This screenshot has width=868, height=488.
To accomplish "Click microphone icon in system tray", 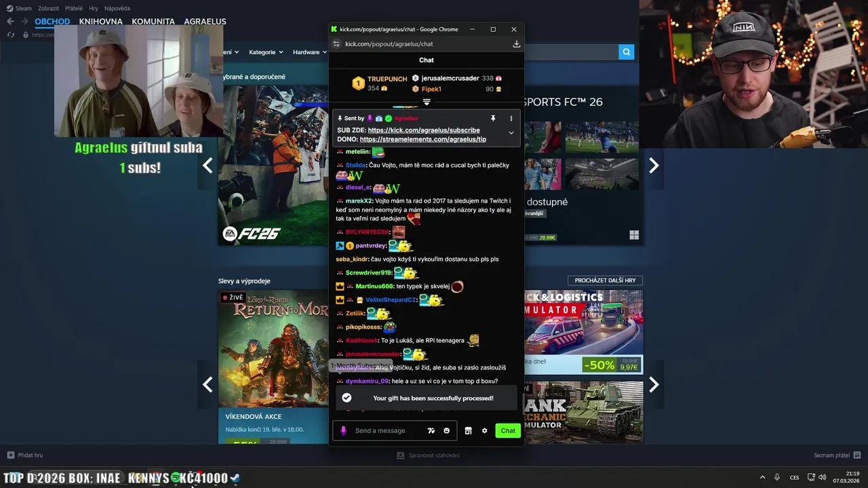I will coord(777,478).
